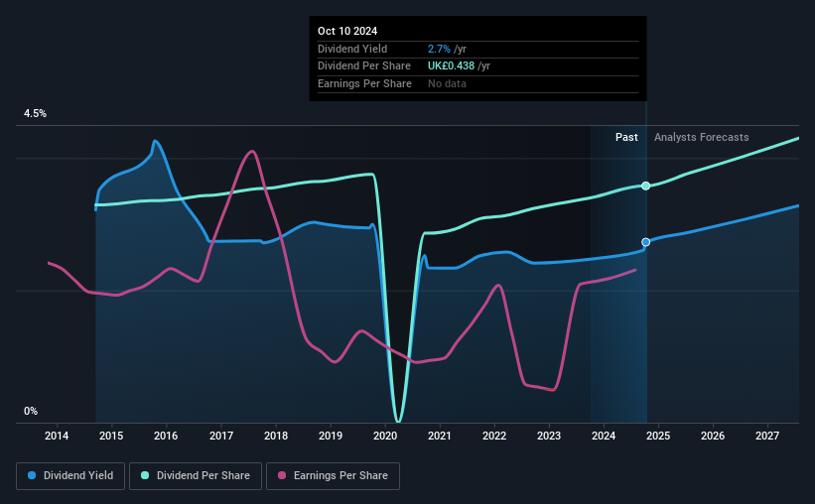Click the 2022 x-axis label

click(x=494, y=436)
